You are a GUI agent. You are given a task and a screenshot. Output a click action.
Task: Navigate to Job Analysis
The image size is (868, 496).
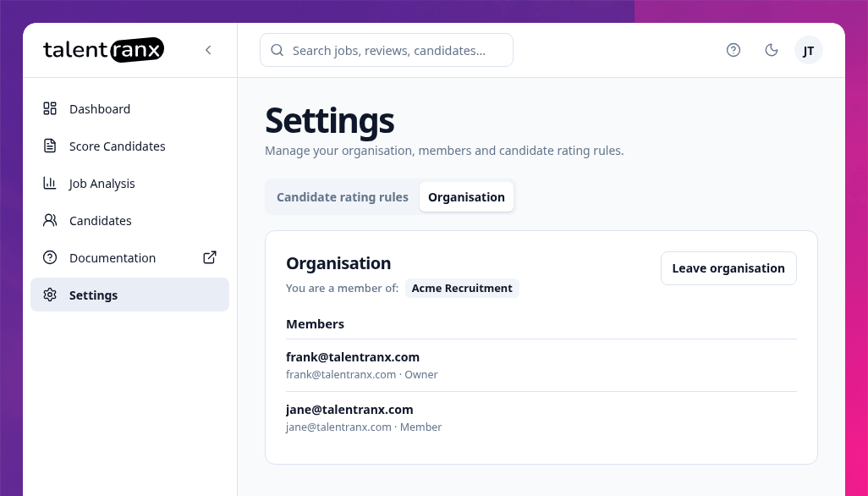129,183
